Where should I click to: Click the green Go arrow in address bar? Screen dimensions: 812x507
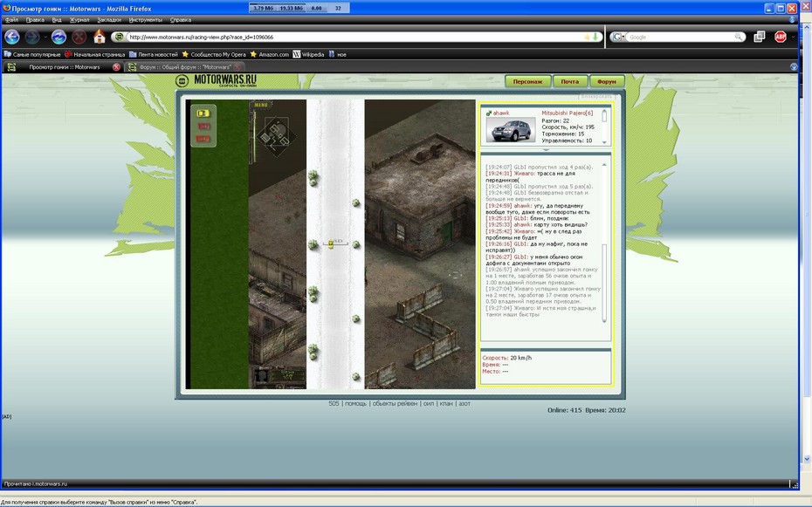(595, 37)
